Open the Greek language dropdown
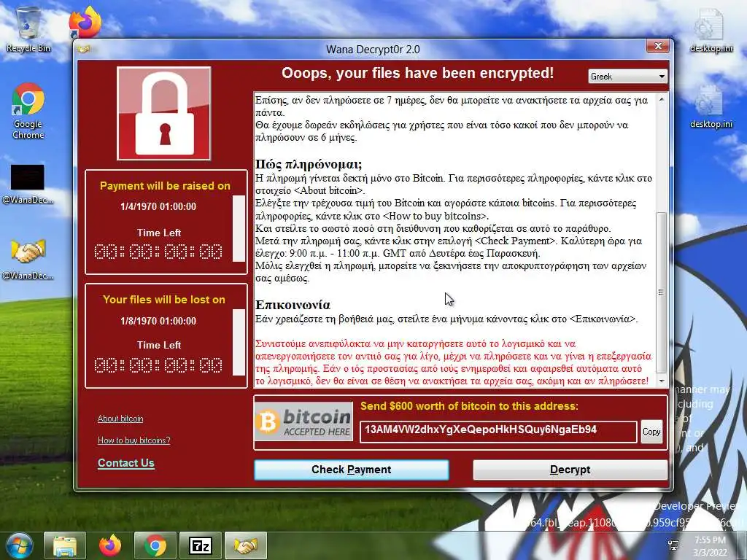Image resolution: width=747 pixels, height=560 pixels. [627, 76]
